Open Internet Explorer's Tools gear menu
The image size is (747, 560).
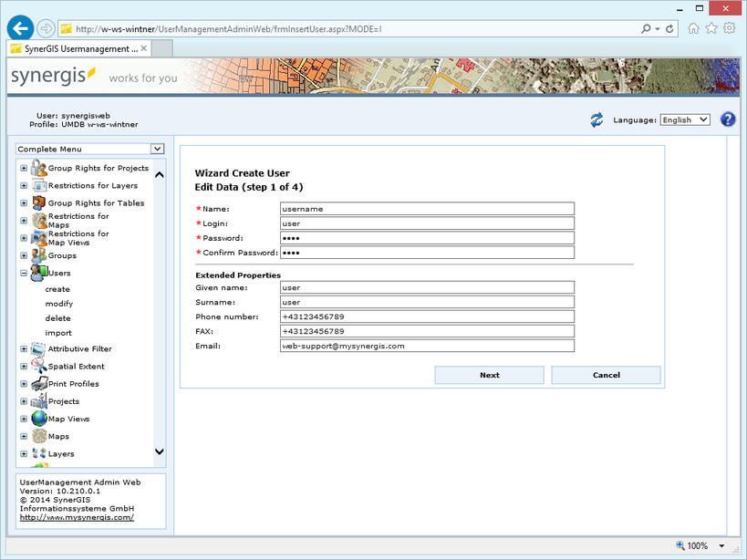pyautogui.click(x=728, y=28)
